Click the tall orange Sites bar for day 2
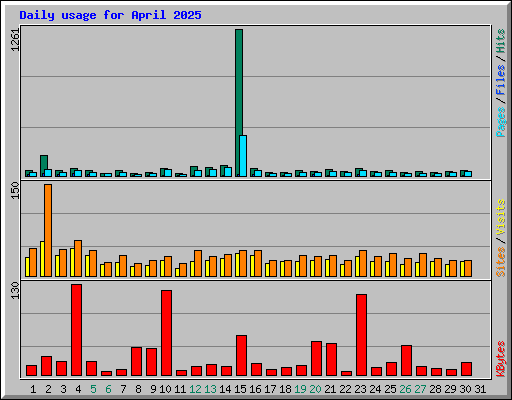Viewport: 512px width, 400px height. pyautogui.click(x=48, y=230)
